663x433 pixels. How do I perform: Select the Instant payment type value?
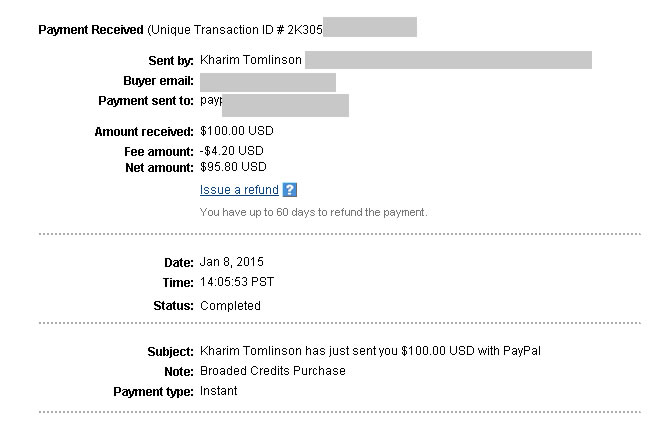click(x=219, y=391)
